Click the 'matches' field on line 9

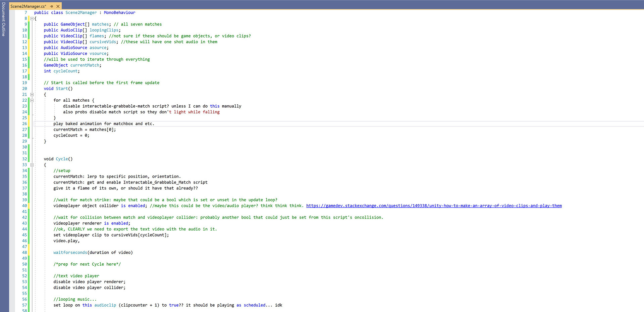click(x=100, y=24)
